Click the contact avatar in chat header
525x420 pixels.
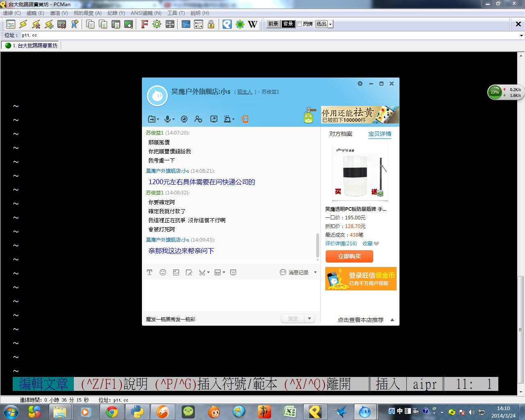157,96
